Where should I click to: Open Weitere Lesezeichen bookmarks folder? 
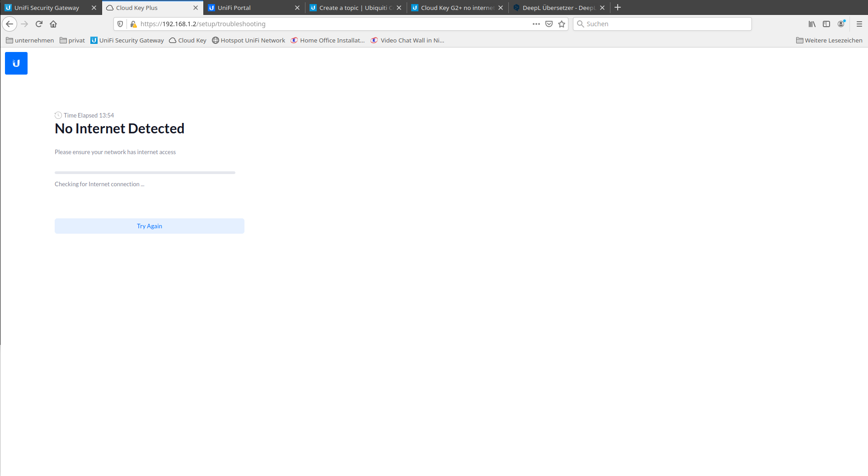(829, 40)
